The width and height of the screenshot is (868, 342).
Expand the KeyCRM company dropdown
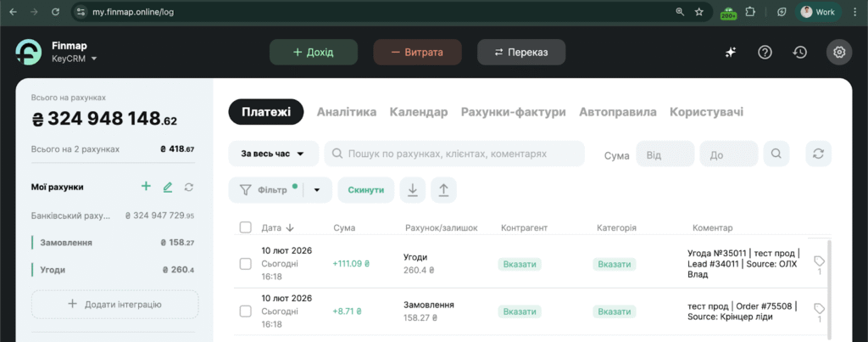point(94,59)
